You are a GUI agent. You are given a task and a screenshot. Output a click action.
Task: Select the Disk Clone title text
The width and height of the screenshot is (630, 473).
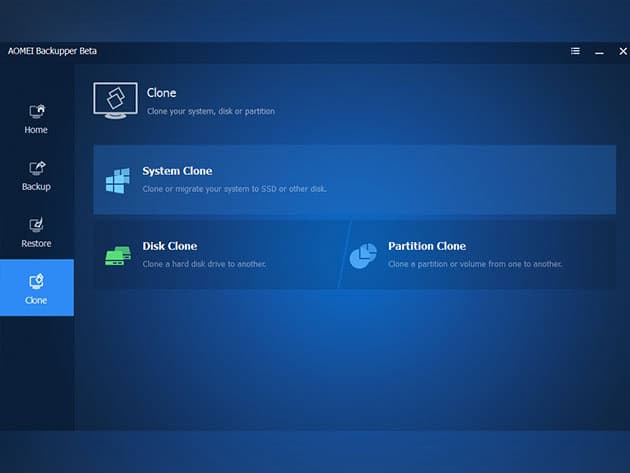170,246
